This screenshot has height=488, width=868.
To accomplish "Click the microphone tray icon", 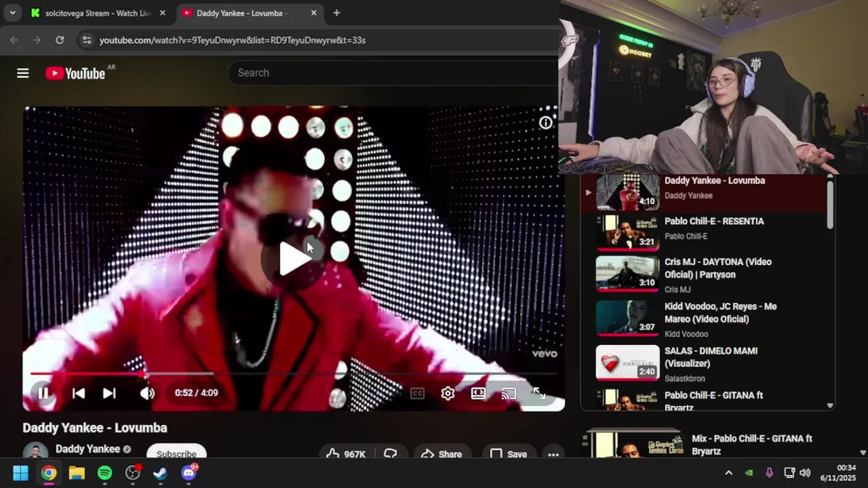I will (769, 473).
